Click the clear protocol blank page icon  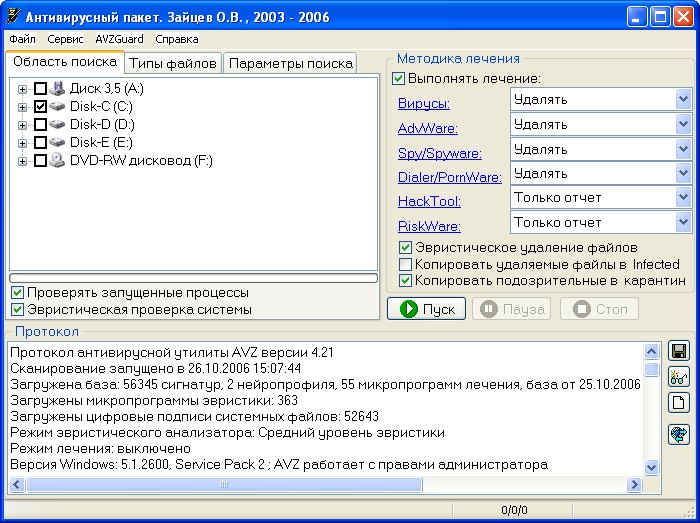tap(679, 403)
